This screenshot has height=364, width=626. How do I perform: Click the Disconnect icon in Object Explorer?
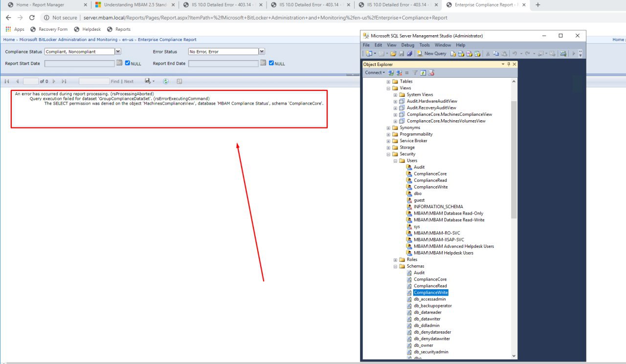point(399,73)
